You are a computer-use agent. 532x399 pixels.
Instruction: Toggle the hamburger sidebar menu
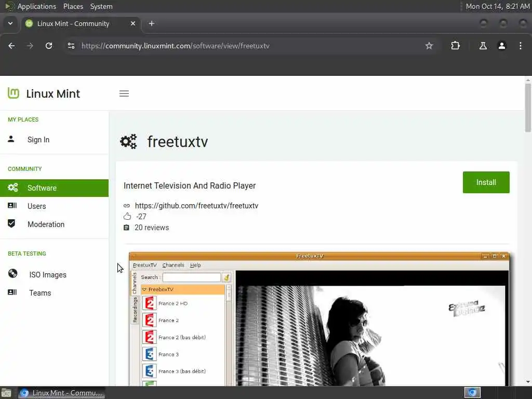click(124, 94)
